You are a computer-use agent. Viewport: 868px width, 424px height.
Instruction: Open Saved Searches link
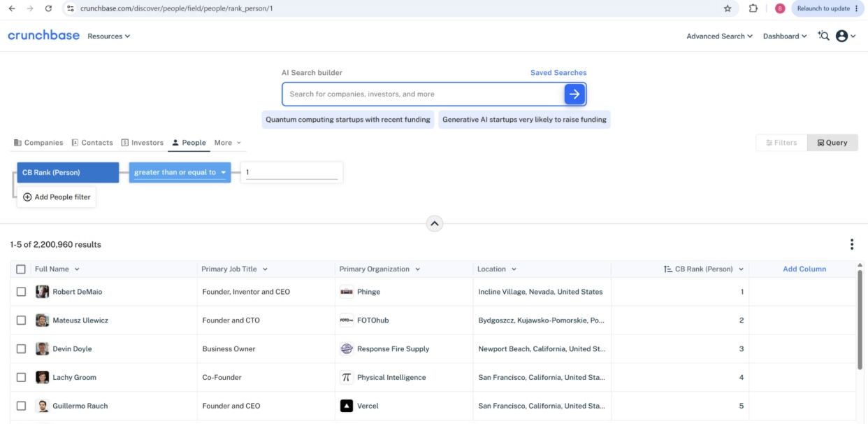pyautogui.click(x=558, y=73)
